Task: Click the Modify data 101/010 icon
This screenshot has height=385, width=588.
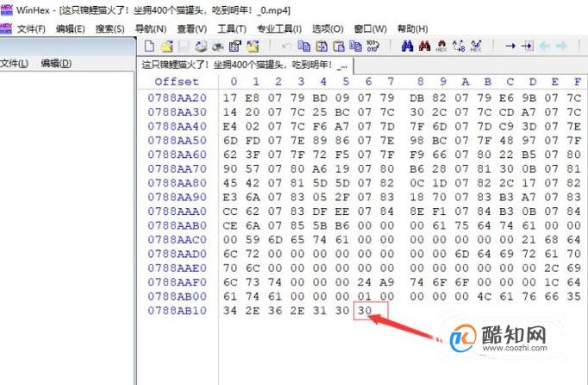Action: [x=372, y=46]
